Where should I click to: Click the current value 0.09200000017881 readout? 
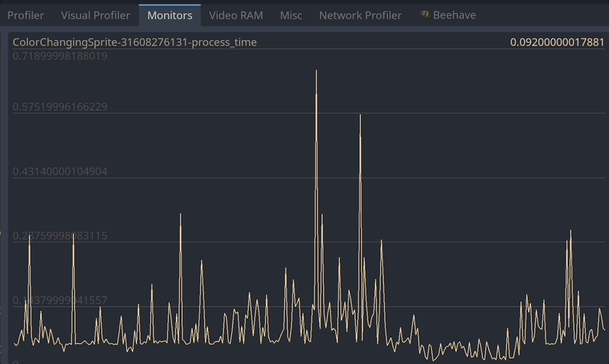pos(557,42)
